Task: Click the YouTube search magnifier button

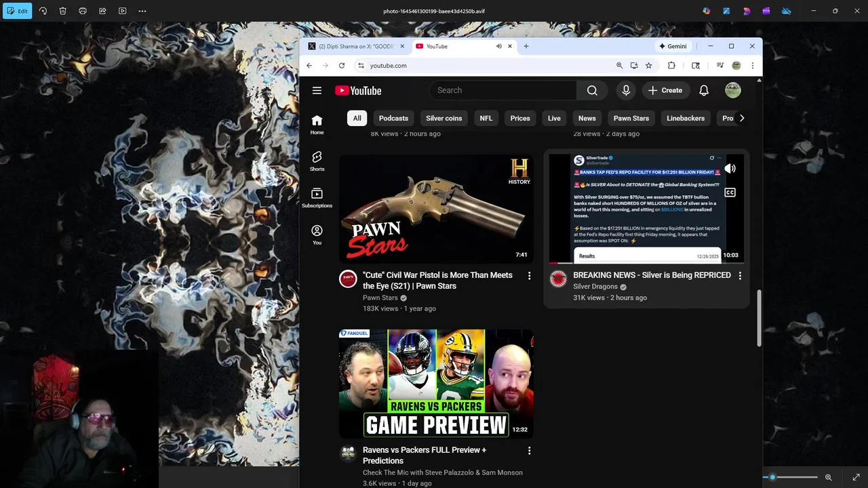Action: coord(592,90)
